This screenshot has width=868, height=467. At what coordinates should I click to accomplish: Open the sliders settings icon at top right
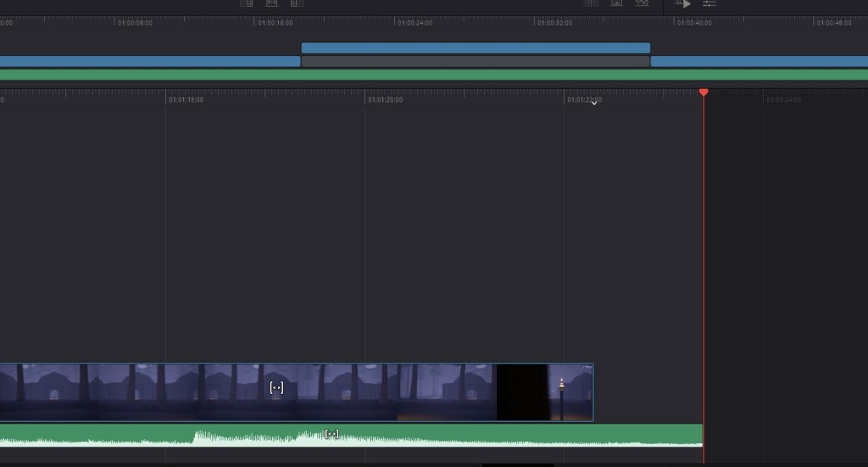[x=709, y=3]
